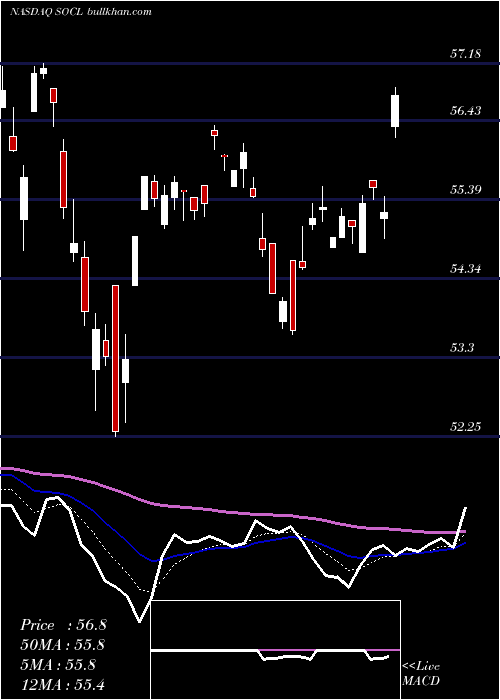The width and height of the screenshot is (500, 700).
Task: Click the NASDAQ SOCL bullkhan.com title text
Action: point(80,12)
